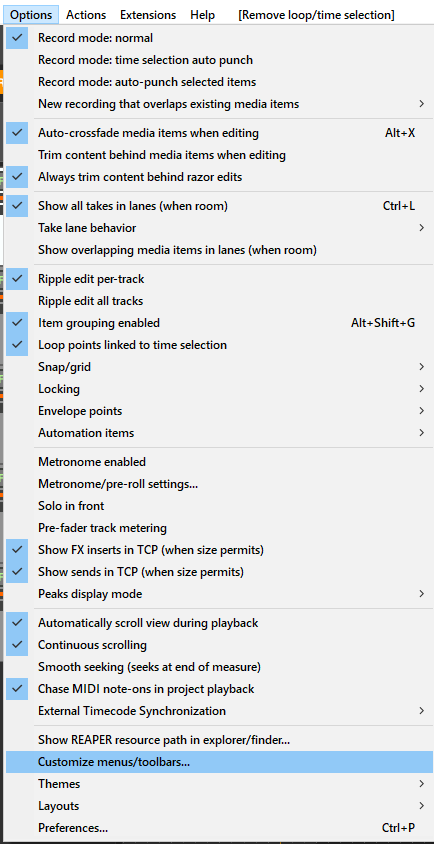Image resolution: width=434 pixels, height=844 pixels.
Task: Toggle Loop points linked to time selection
Action: [219, 345]
